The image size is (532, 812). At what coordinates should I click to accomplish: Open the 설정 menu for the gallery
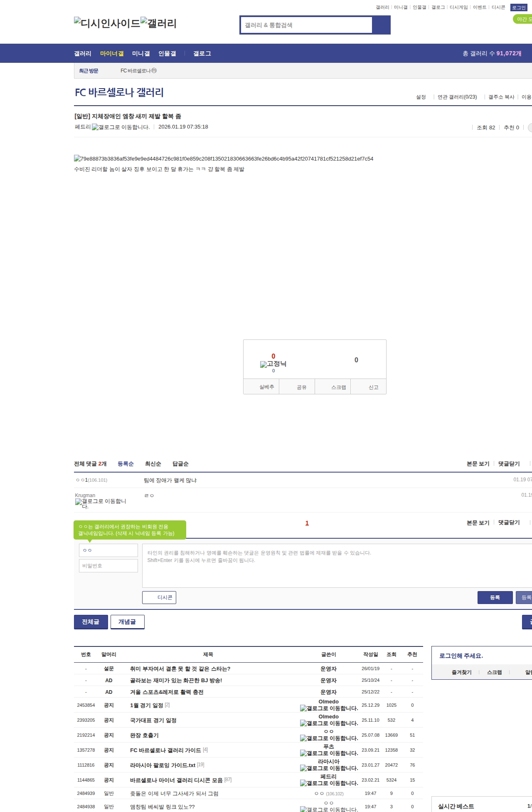click(x=421, y=97)
